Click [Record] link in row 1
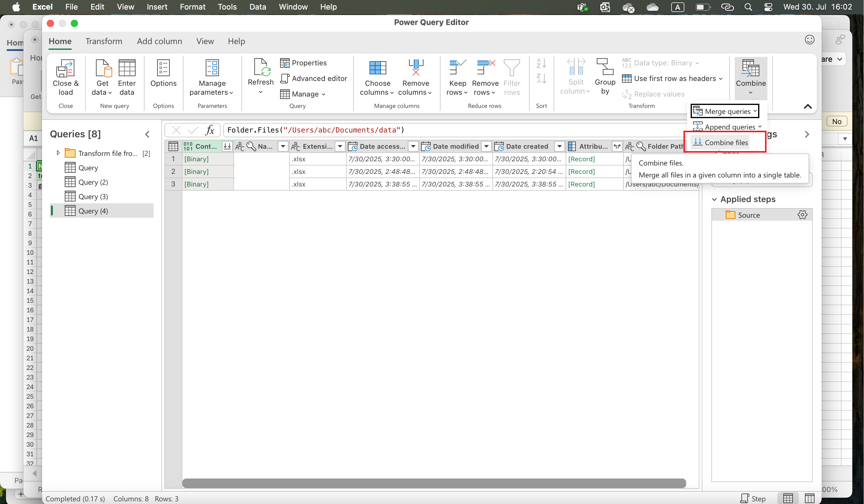This screenshot has height=504, width=864. pyautogui.click(x=581, y=159)
